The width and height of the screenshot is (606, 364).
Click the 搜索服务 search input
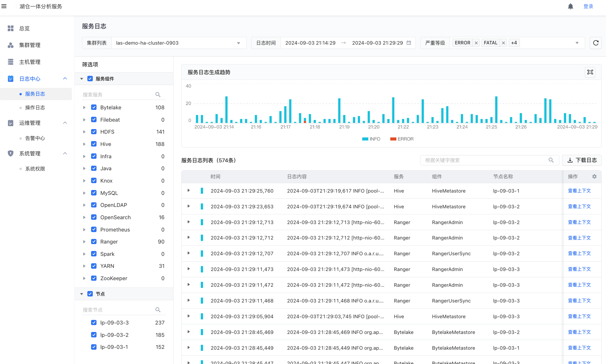[x=118, y=95]
